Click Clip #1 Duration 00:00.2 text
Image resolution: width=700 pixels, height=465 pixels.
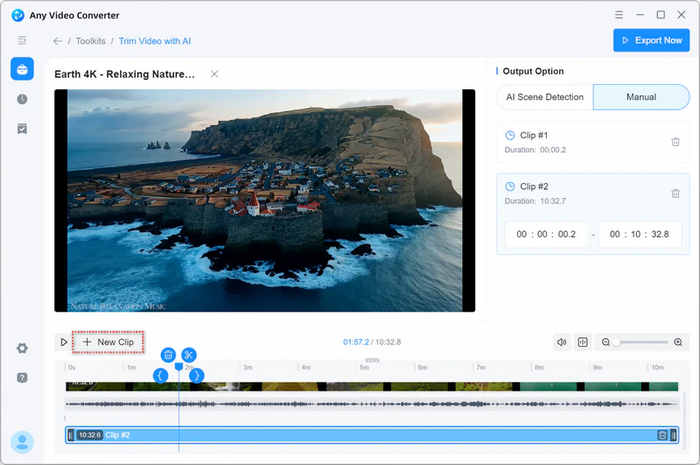coord(535,150)
